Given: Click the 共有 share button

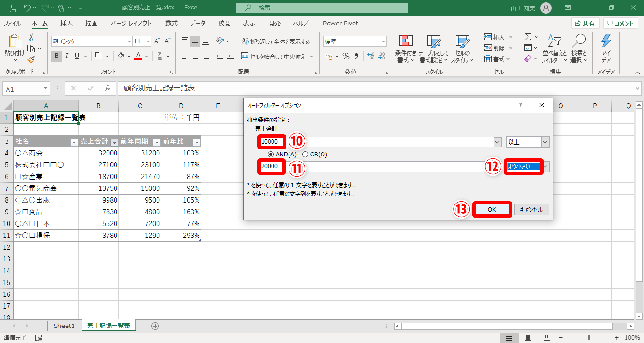Looking at the screenshot, I should [585, 23].
